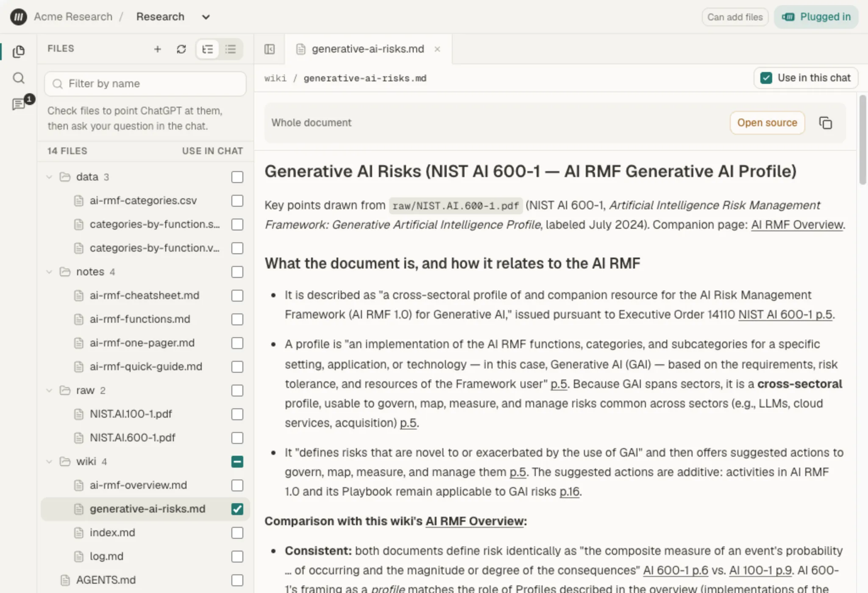Click the document vertical scrollbar
Viewport: 868px width, 593px height.
click(862, 140)
